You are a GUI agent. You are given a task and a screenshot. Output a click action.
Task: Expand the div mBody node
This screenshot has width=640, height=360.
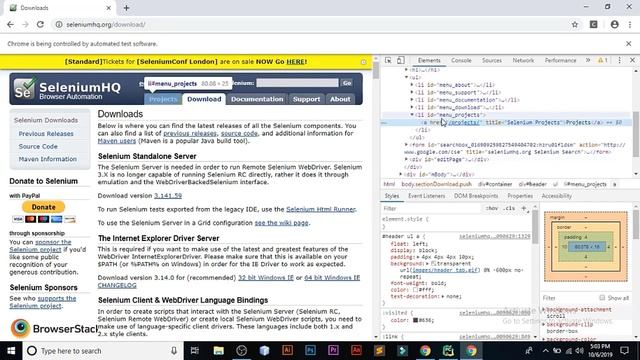[401, 174]
